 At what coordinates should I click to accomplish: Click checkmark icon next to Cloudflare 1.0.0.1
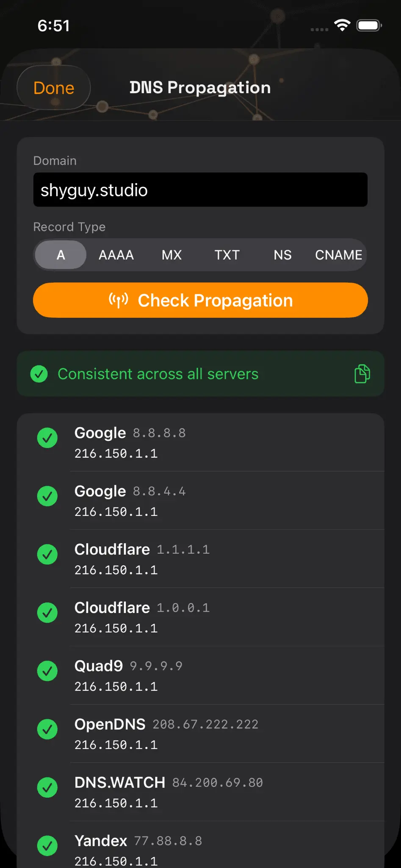click(x=47, y=613)
